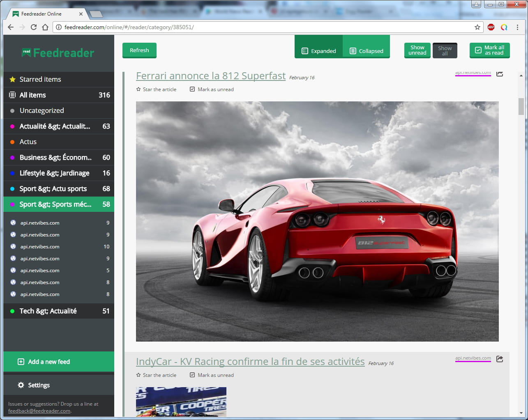The image size is (528, 420).
Task: Open share icon for Ferrari article
Action: pyautogui.click(x=500, y=73)
